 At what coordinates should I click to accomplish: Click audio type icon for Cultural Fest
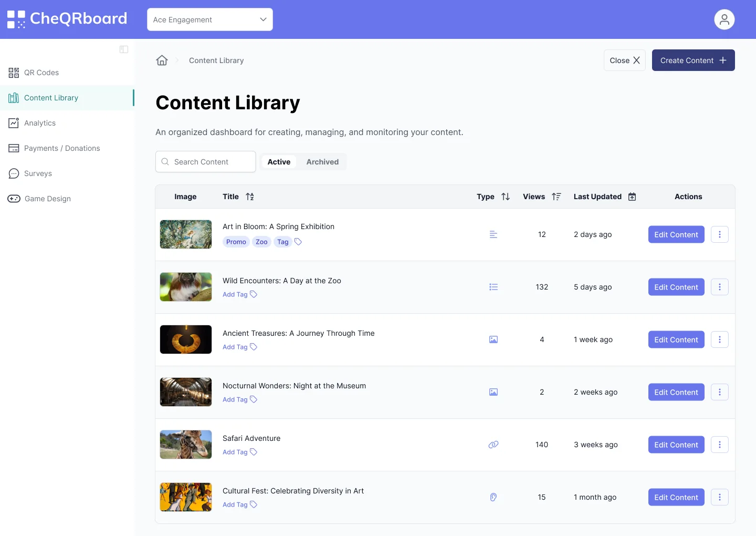(493, 497)
